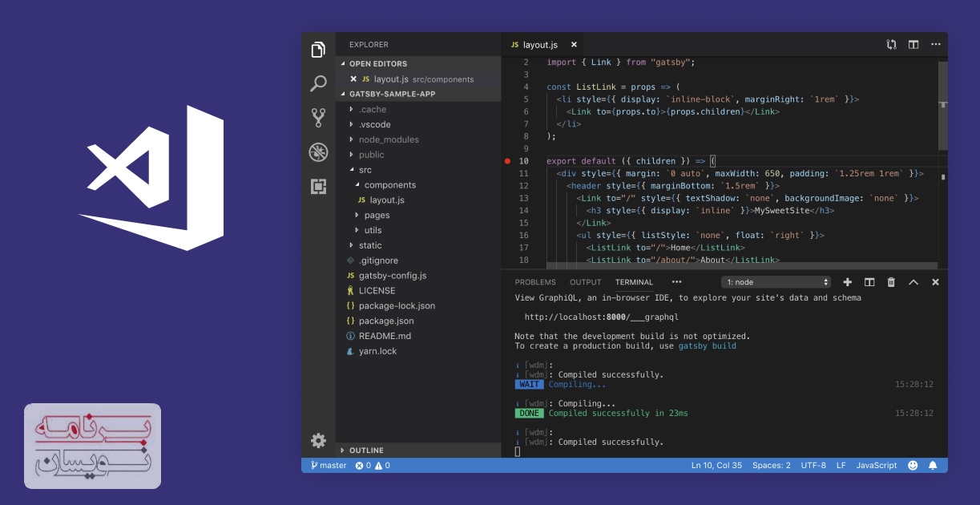Image resolution: width=980 pixels, height=505 pixels.
Task: Open the Extensions view in activity bar
Action: (318, 187)
